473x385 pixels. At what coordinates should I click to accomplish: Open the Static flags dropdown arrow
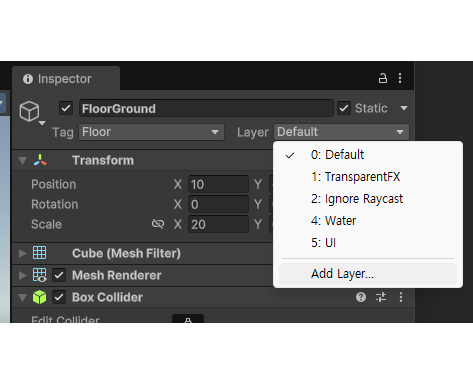click(x=404, y=108)
